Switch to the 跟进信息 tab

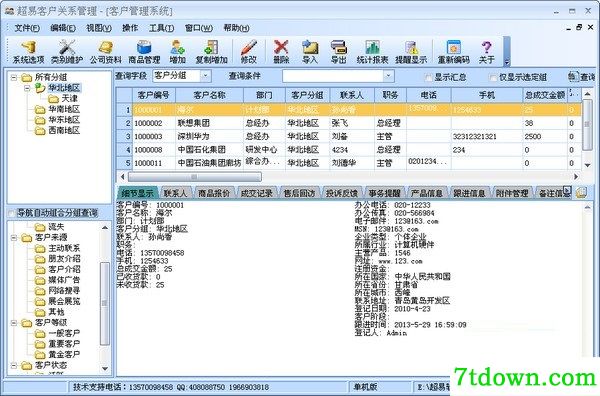pos(469,193)
